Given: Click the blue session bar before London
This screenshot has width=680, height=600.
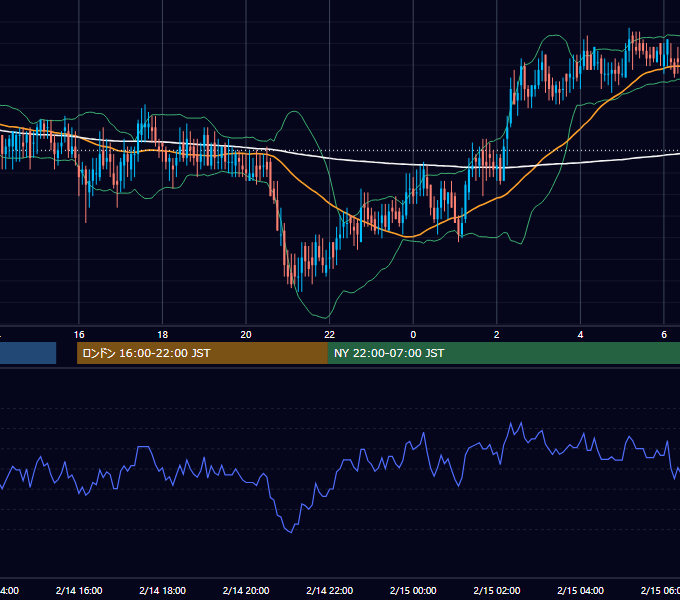Looking at the screenshot, I should click(x=28, y=353).
